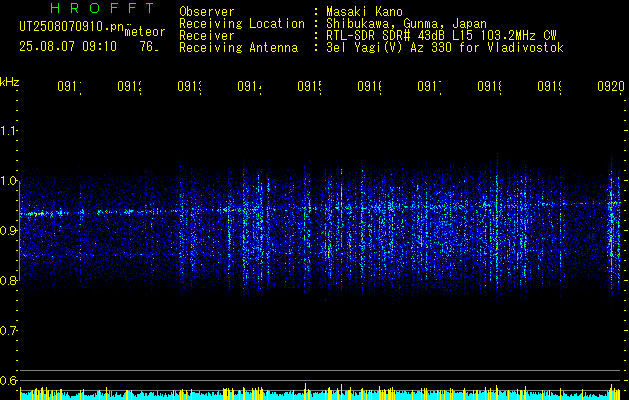Select the file name UT2508070910.pn
The width and height of the screenshot is (629, 400).
click(x=73, y=27)
